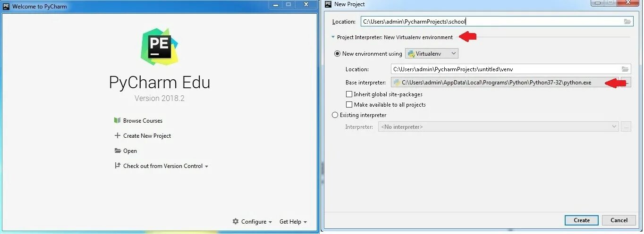The width and height of the screenshot is (644, 234).
Task: Click the Open link in Welcome window
Action: click(x=130, y=151)
